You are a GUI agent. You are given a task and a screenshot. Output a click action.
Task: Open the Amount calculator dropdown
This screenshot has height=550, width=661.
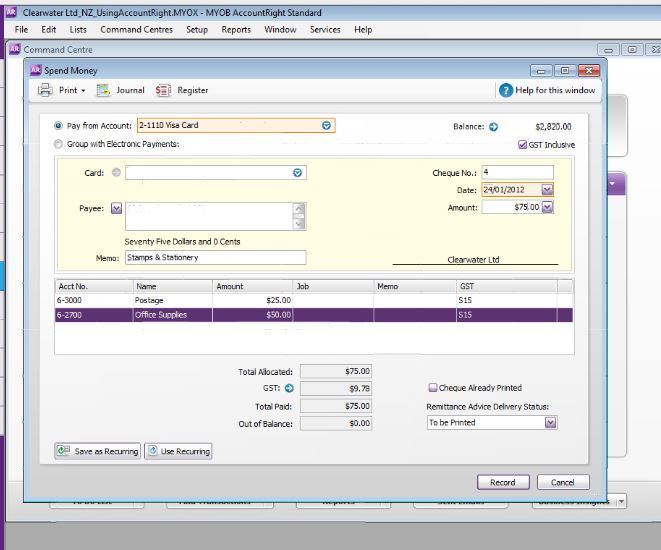coord(547,207)
